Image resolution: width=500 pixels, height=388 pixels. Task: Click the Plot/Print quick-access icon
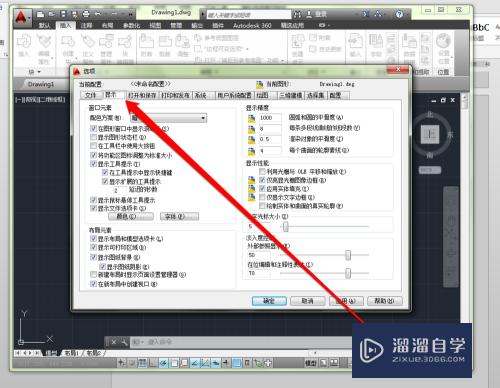pos(86,14)
